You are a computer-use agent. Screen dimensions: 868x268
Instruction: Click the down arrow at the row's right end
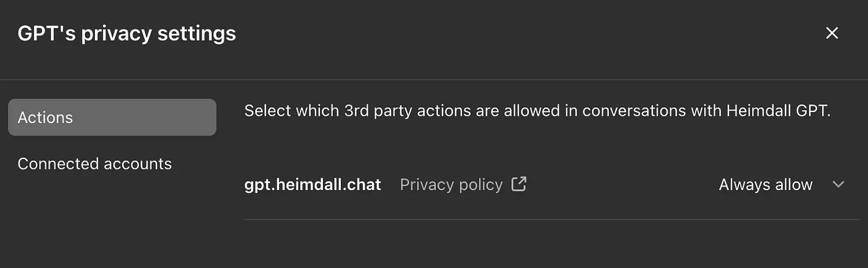(x=838, y=184)
